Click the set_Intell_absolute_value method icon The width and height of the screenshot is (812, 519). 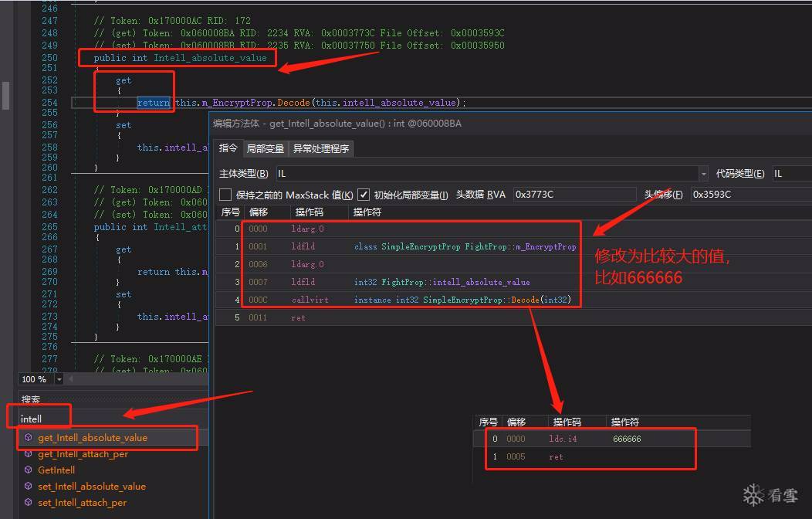point(29,487)
